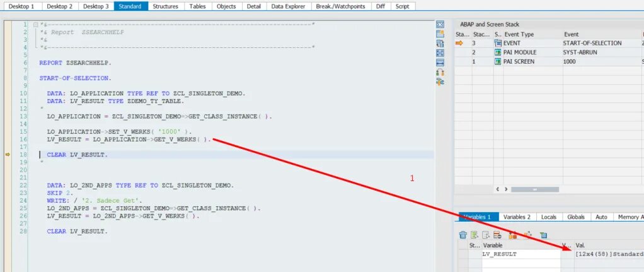Click the START-OF-SELECTION statement at line 8
Image resolution: width=644 pixels, height=272 pixels.
pos(74,78)
